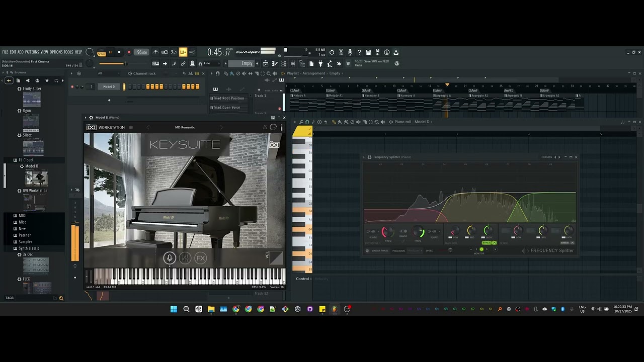Click the microphone icon on the Model D piano

click(169, 258)
